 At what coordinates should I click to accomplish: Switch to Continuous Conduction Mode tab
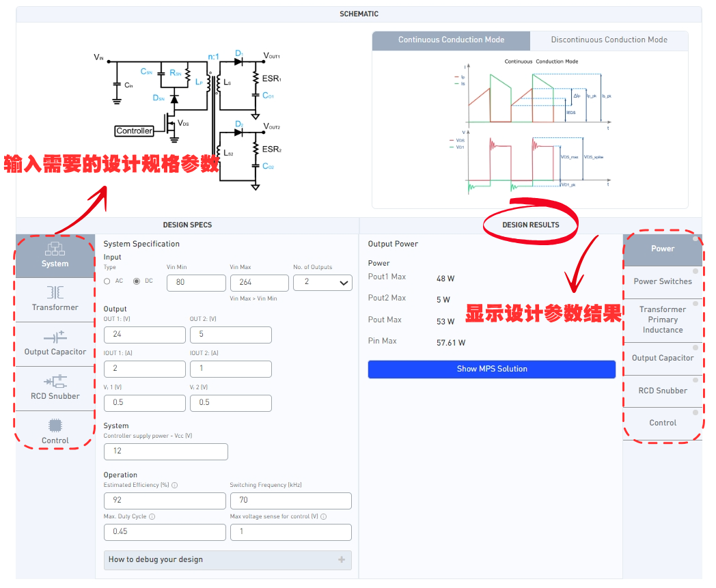[451, 40]
